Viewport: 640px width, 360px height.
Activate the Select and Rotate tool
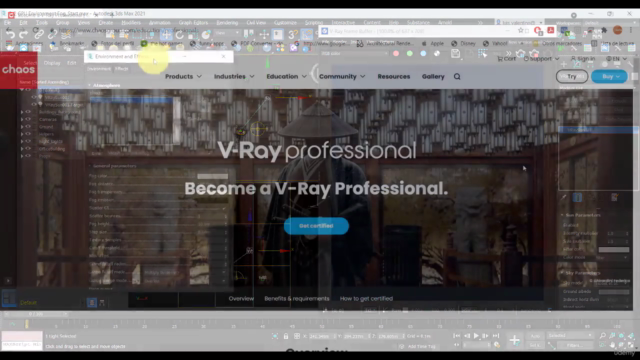coord(180,35)
